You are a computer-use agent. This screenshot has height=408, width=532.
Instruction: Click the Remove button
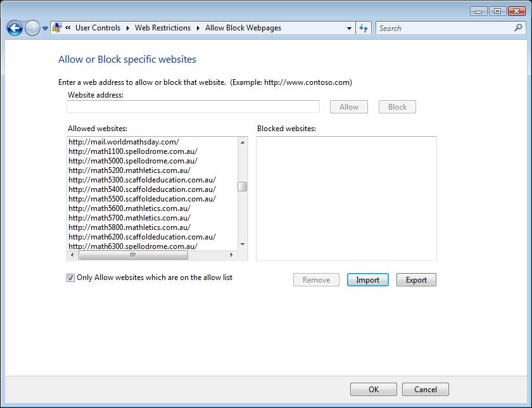click(316, 280)
